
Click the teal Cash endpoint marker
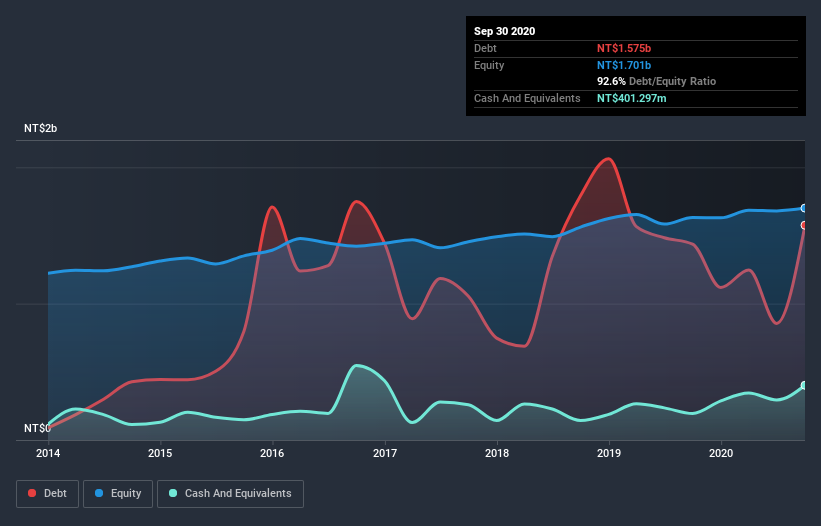coord(804,385)
